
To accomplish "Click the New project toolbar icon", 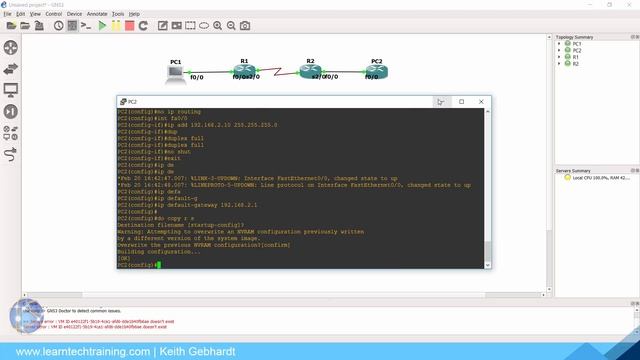I will (x=11, y=26).
